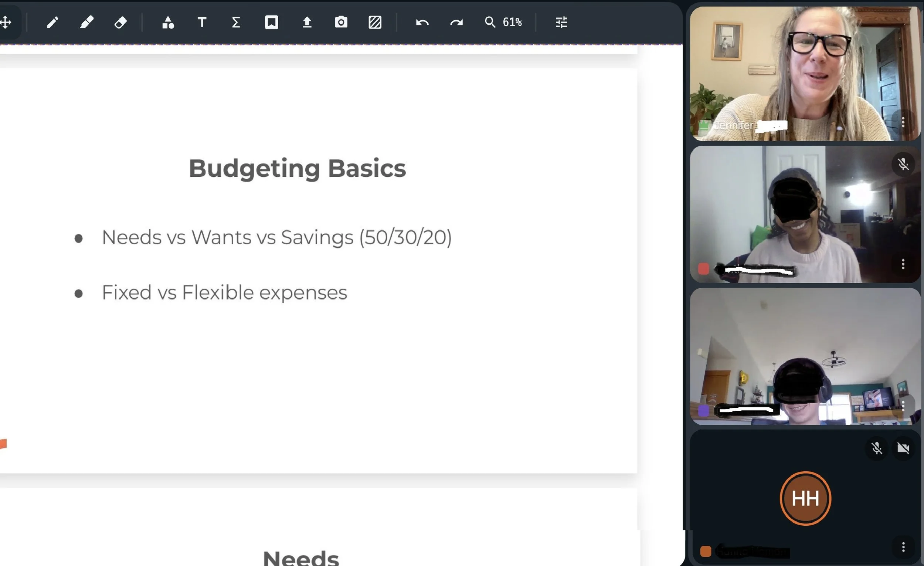Click the hatched background pattern icon

click(375, 23)
